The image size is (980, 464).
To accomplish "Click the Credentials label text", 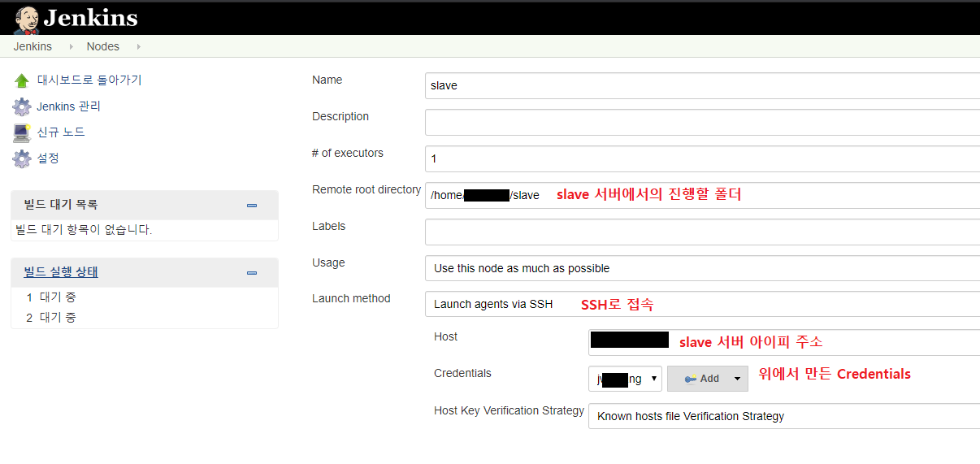I will 463,373.
